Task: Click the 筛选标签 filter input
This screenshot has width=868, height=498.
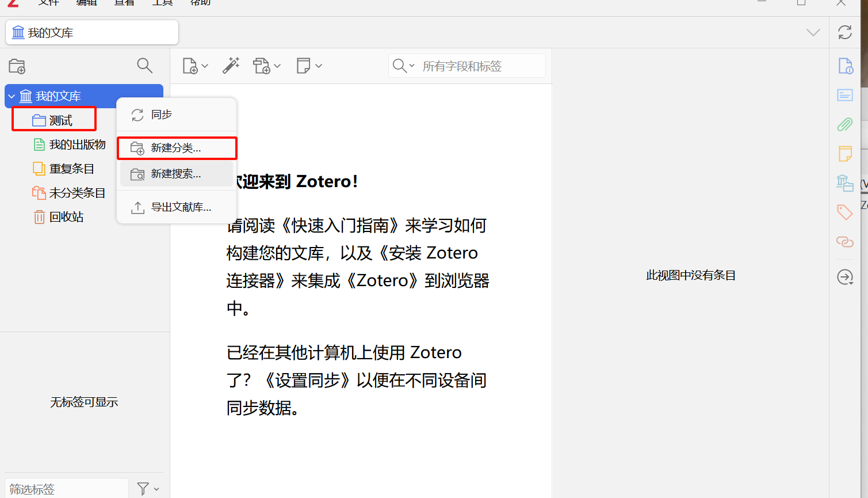Action: coord(66,489)
